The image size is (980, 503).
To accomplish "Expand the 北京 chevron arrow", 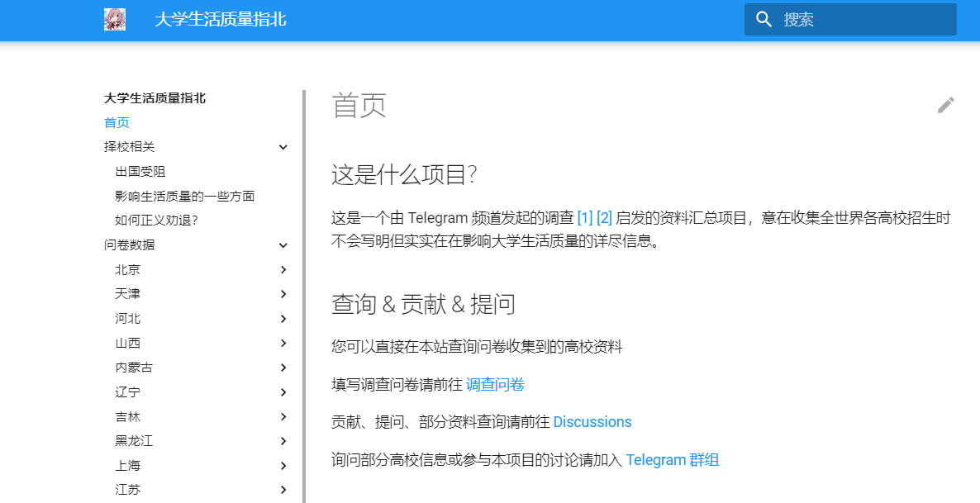I will coord(283,270).
